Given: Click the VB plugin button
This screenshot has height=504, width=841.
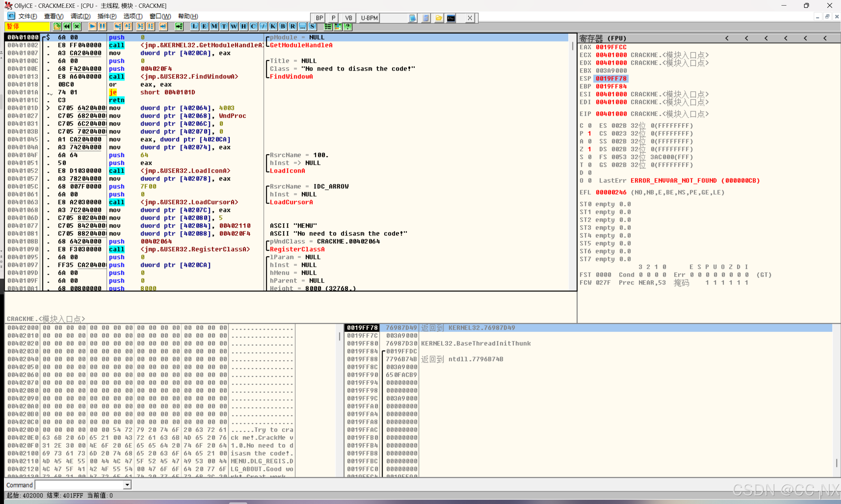Looking at the screenshot, I should click(348, 18).
